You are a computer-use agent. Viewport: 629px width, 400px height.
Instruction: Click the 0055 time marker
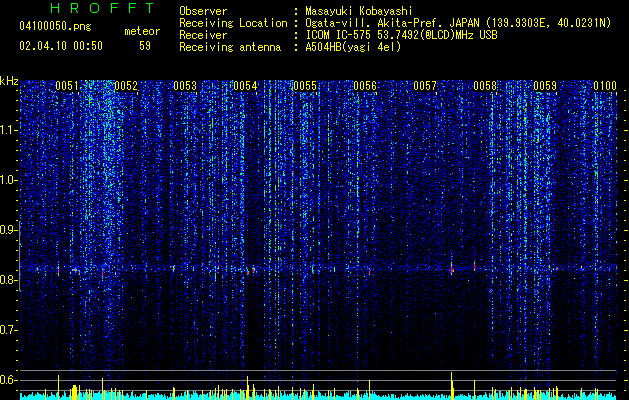(x=305, y=86)
